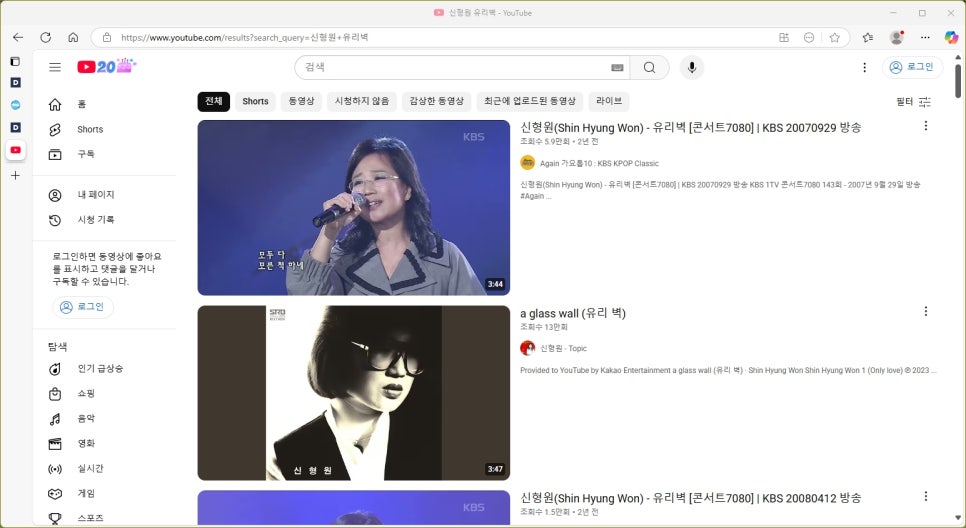
Task: Click the page vertical scrollbar
Action: point(958,80)
